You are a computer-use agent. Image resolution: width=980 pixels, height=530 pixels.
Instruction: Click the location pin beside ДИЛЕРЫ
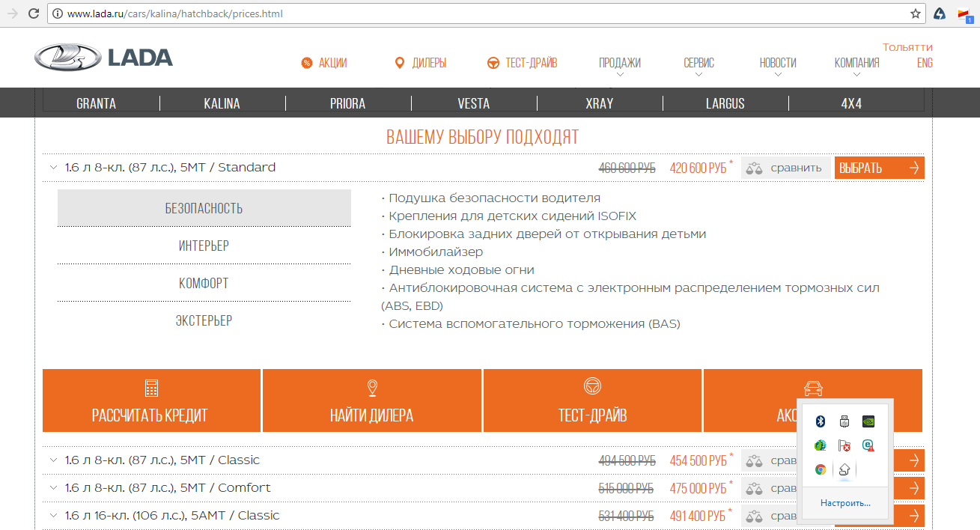pos(399,63)
